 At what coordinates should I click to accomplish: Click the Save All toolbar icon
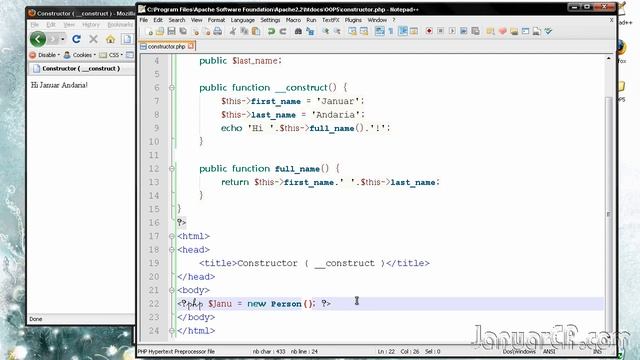[183, 31]
